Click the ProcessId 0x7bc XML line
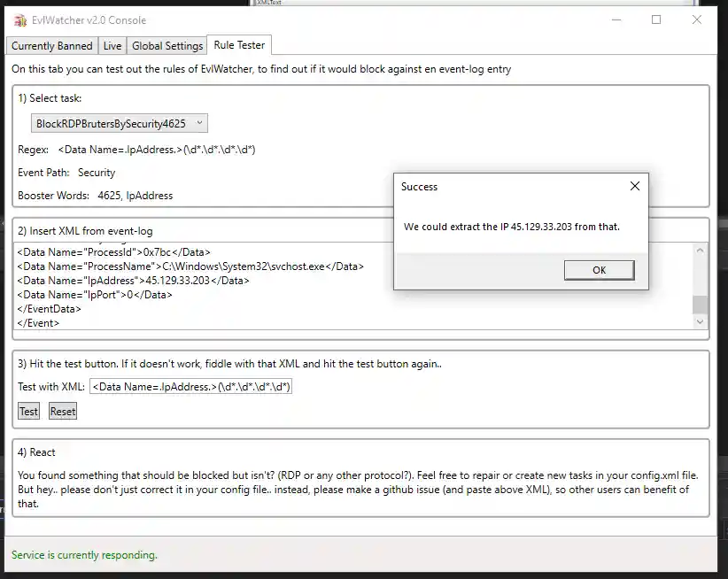 [113, 252]
